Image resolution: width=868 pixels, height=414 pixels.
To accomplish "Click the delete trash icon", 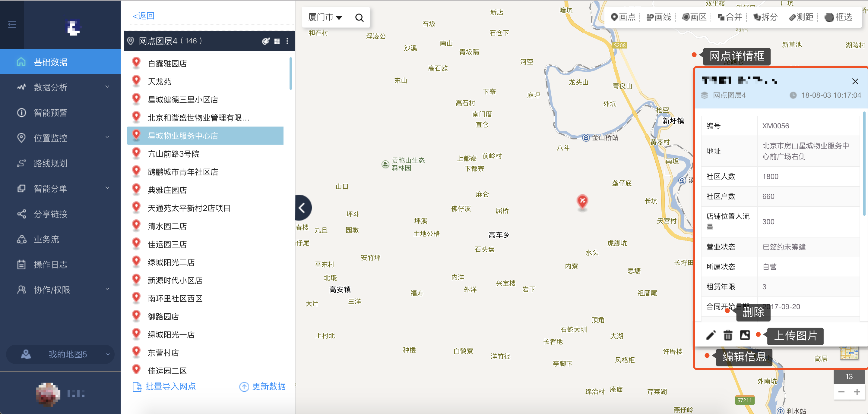I will tap(728, 335).
